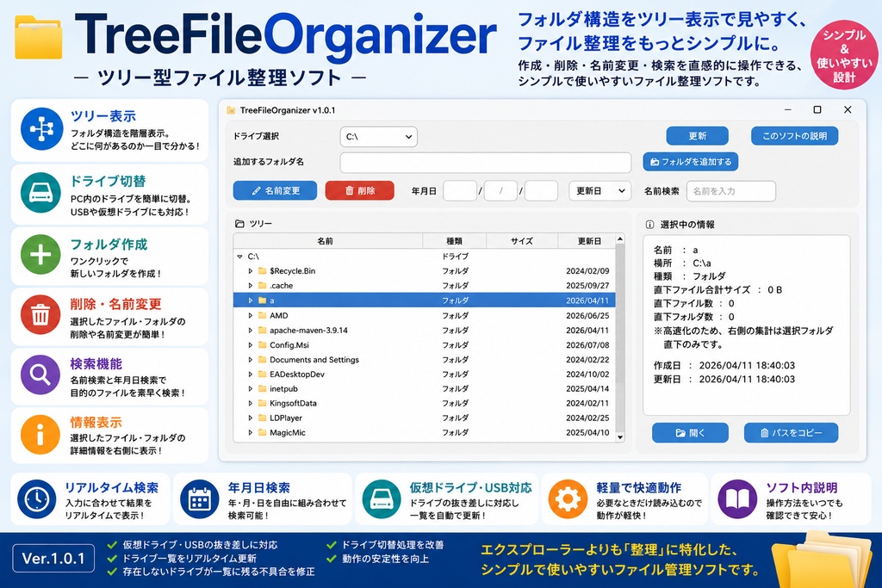This screenshot has height=588, width=882.
Task: Click the フォルダを追加する button
Action: 690,162
